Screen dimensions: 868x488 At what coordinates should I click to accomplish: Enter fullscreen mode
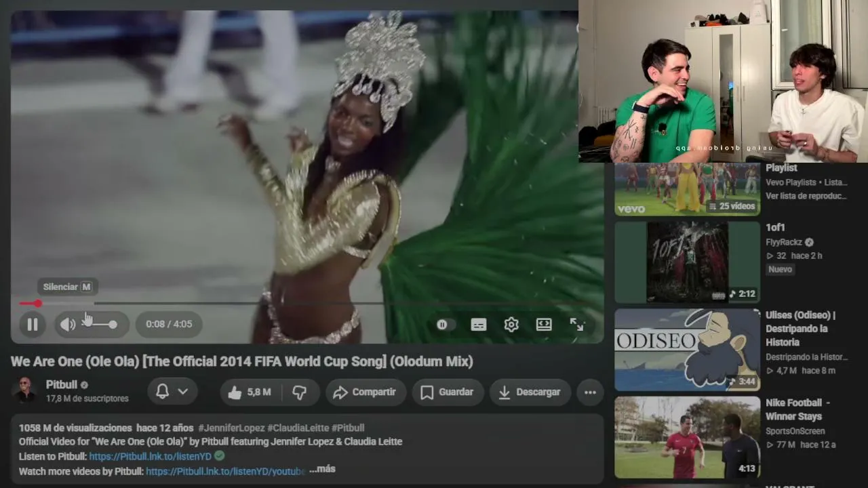[x=576, y=325]
